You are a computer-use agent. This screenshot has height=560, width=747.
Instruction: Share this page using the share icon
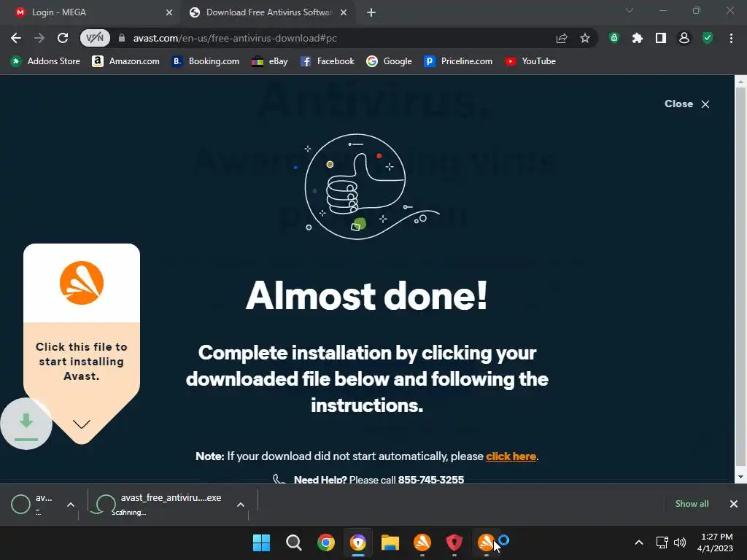(562, 38)
